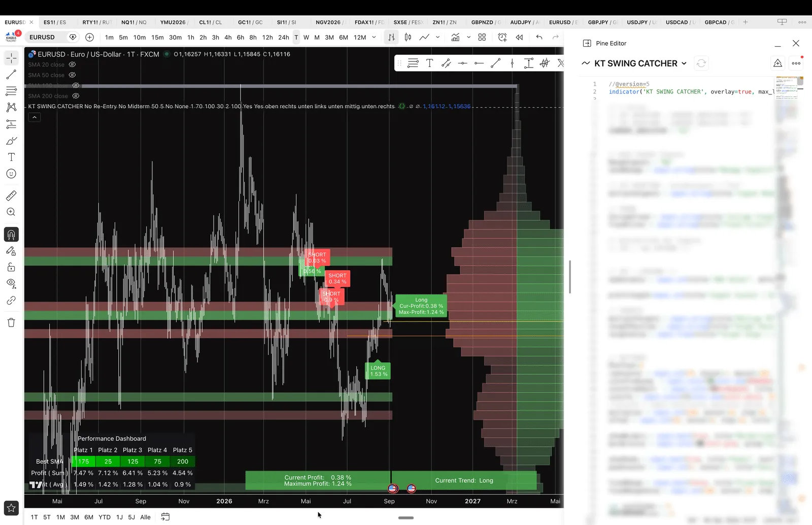Collapse the indicator legend arrow
Image resolution: width=812 pixels, height=525 pixels.
[34, 117]
